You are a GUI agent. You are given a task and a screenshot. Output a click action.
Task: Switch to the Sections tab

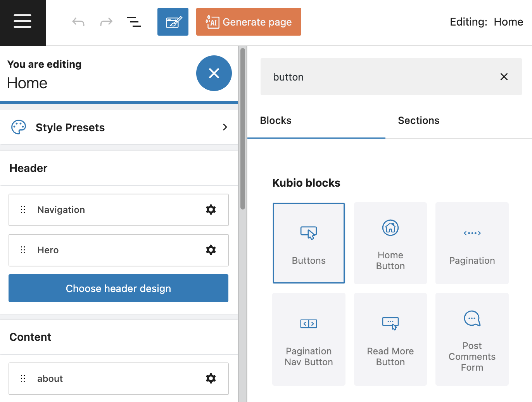(x=418, y=120)
